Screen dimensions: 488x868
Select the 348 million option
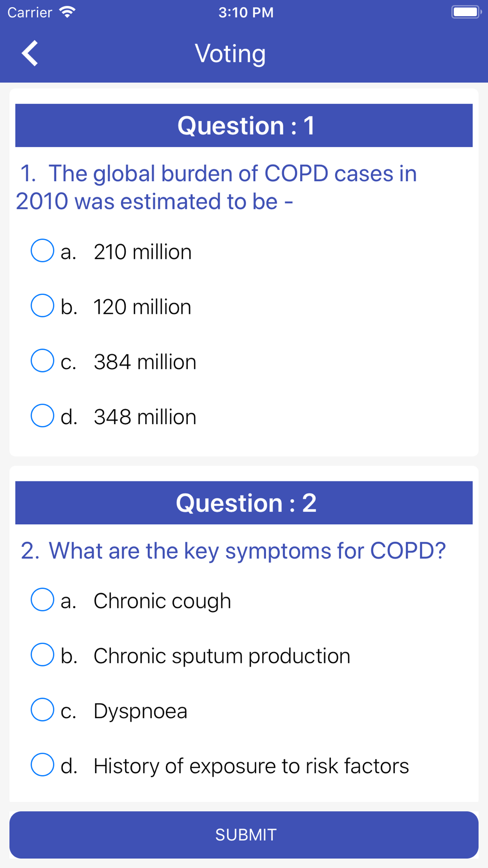coord(42,416)
